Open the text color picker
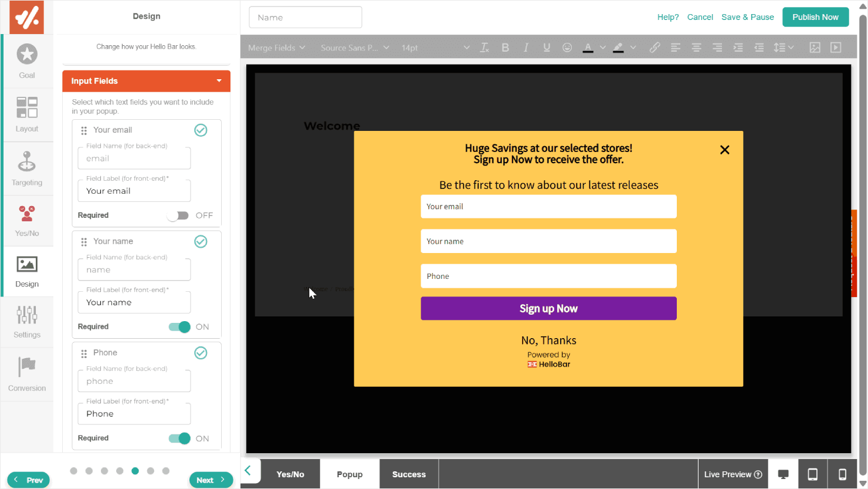Image resolution: width=868 pixels, height=489 pixels. pos(588,48)
